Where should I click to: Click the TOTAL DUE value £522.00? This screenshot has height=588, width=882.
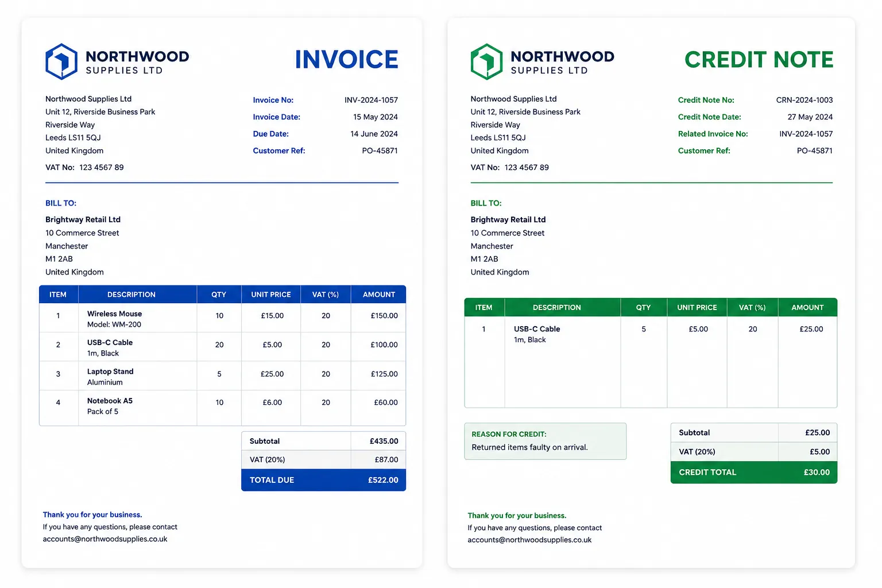(x=383, y=480)
